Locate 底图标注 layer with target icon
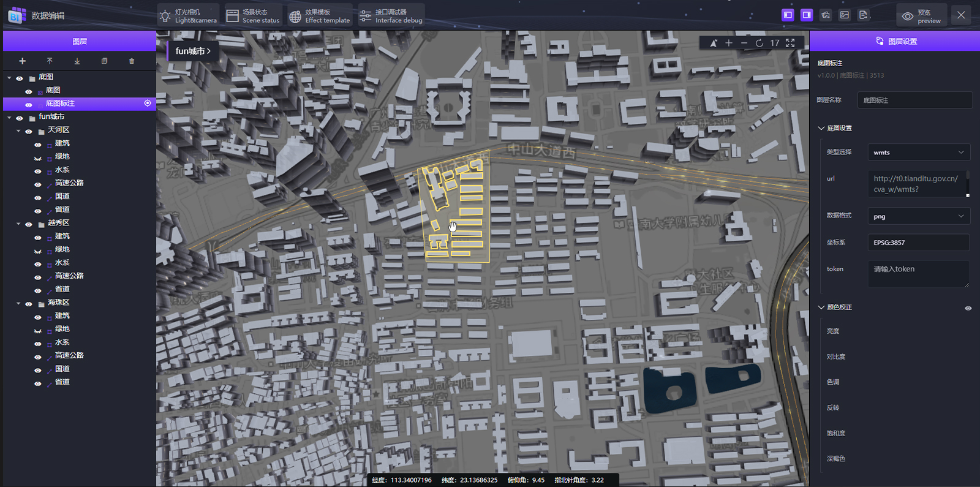 click(x=148, y=103)
